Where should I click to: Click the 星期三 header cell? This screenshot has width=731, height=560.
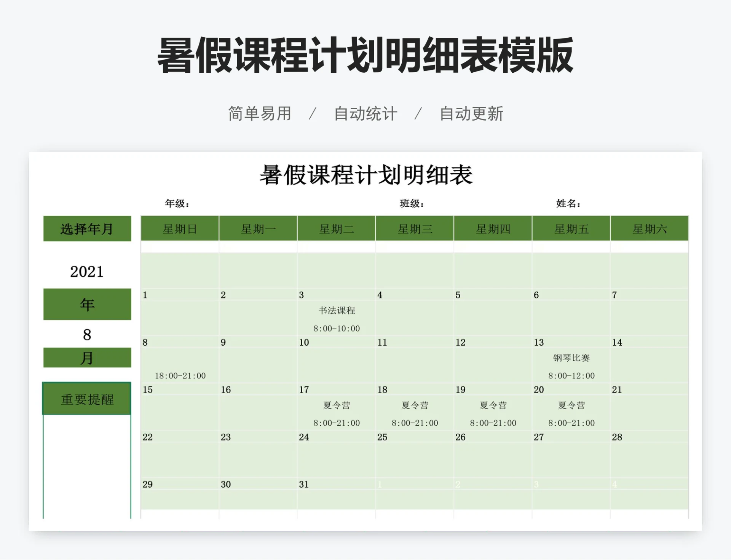coord(414,228)
